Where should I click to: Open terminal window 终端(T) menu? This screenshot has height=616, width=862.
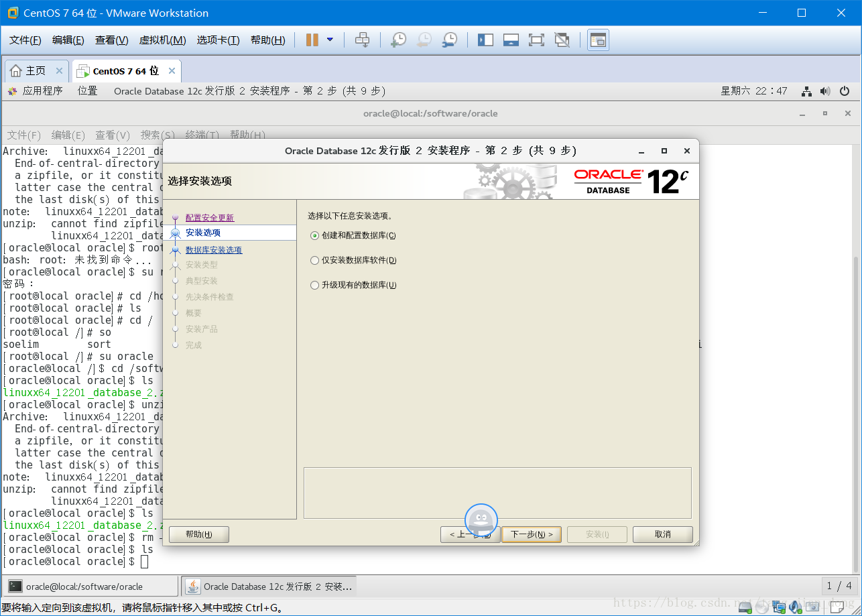click(202, 135)
